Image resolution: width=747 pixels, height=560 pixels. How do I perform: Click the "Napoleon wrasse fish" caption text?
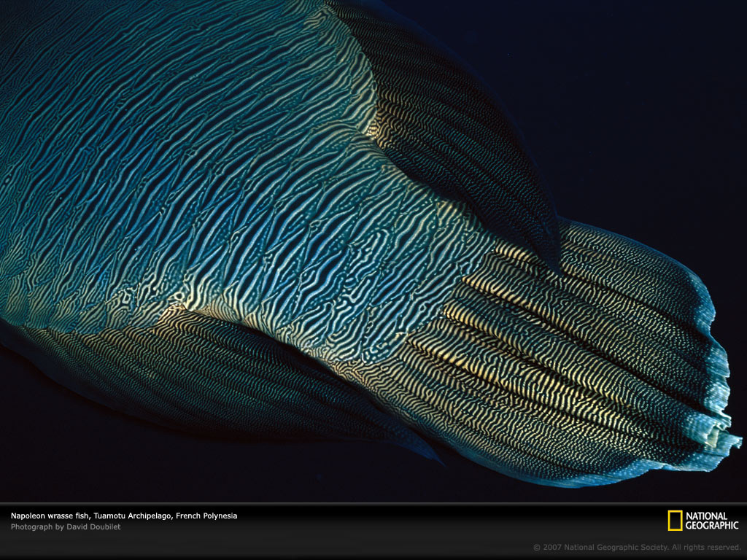[50, 516]
